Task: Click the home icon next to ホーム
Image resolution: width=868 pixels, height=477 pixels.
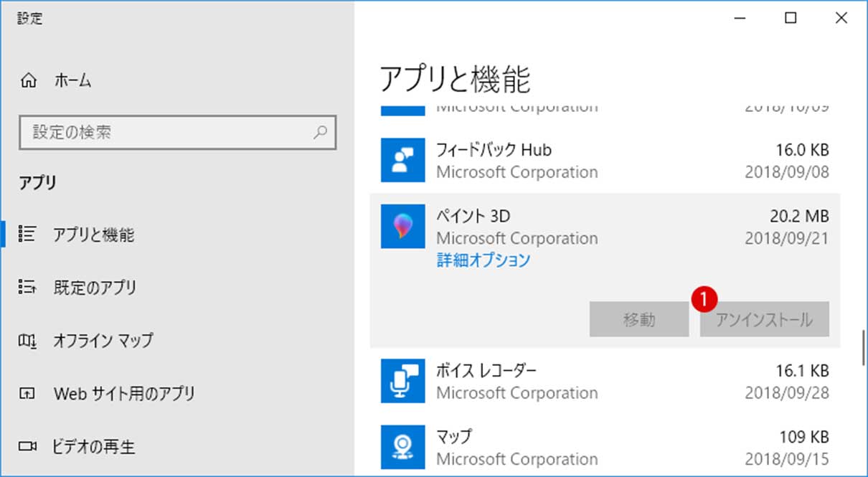Action: pos(29,80)
